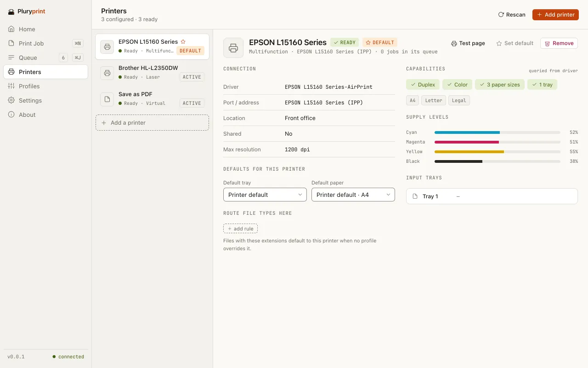Click the Profiles sliders icon
This screenshot has width=588, height=368.
point(11,86)
